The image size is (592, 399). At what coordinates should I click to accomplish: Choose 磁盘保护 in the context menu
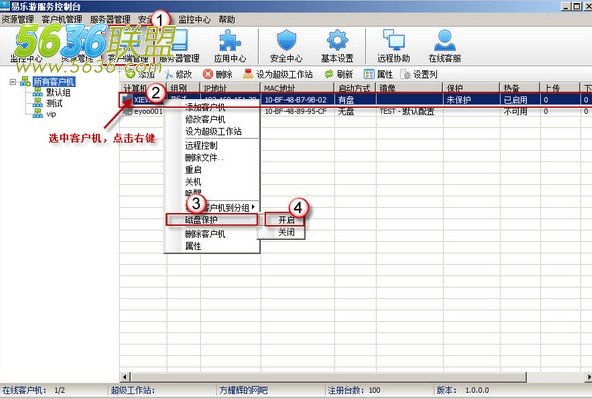(211, 220)
